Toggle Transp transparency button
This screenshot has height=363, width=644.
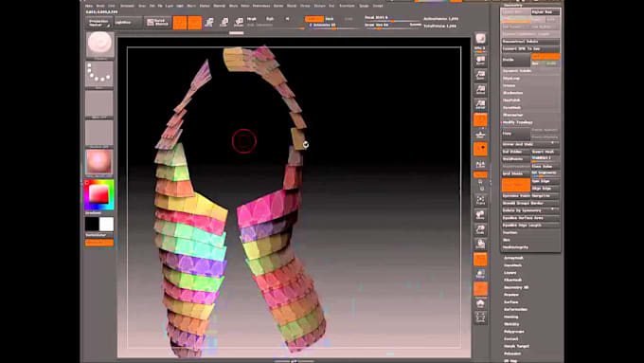(x=480, y=274)
